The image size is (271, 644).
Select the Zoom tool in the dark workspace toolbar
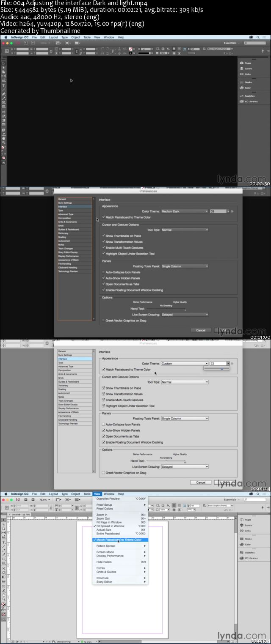(3, 143)
